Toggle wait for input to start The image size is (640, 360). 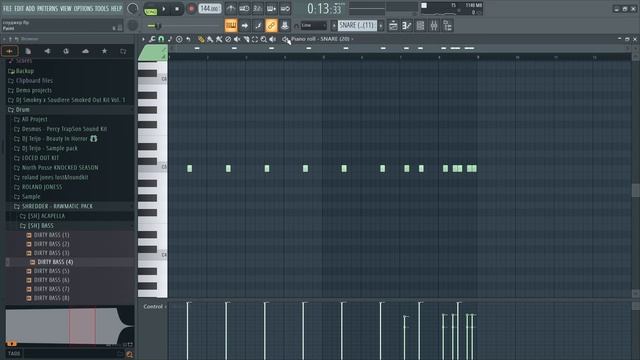(x=244, y=9)
